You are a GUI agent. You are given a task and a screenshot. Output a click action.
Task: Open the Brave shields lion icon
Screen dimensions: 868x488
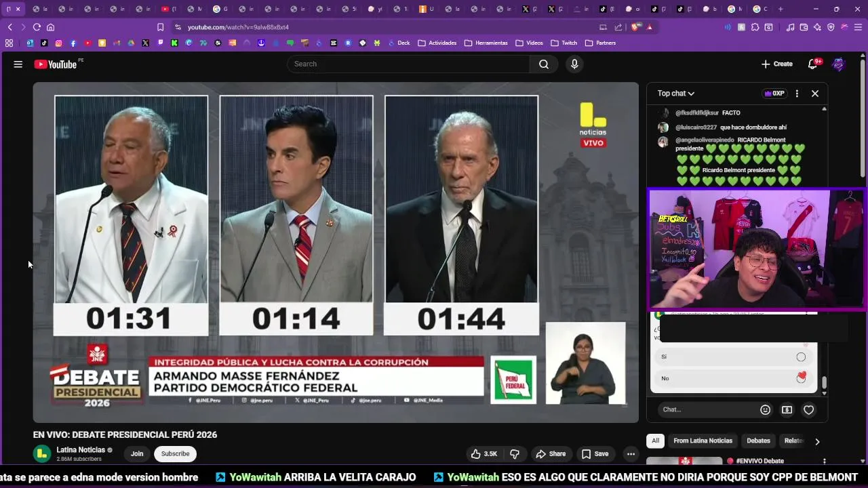click(x=635, y=27)
